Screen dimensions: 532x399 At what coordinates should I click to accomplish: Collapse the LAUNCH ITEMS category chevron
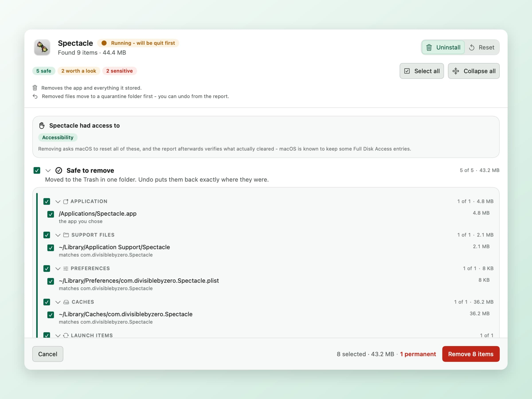(58, 336)
